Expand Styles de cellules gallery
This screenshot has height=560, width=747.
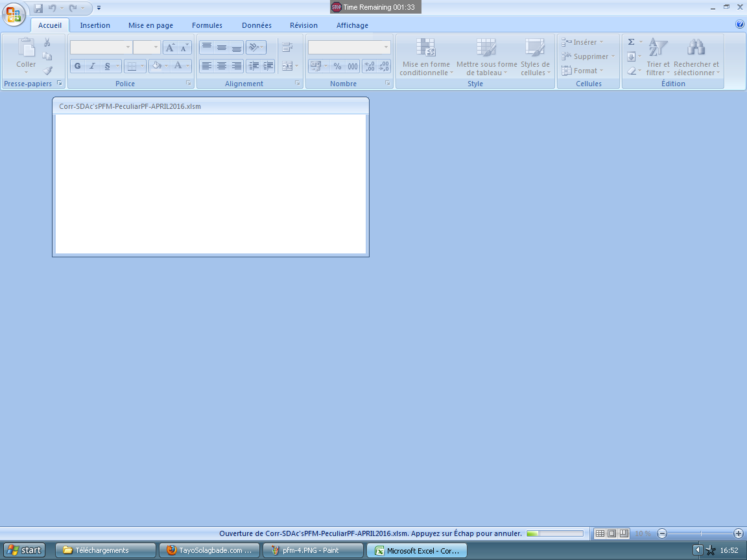click(536, 56)
